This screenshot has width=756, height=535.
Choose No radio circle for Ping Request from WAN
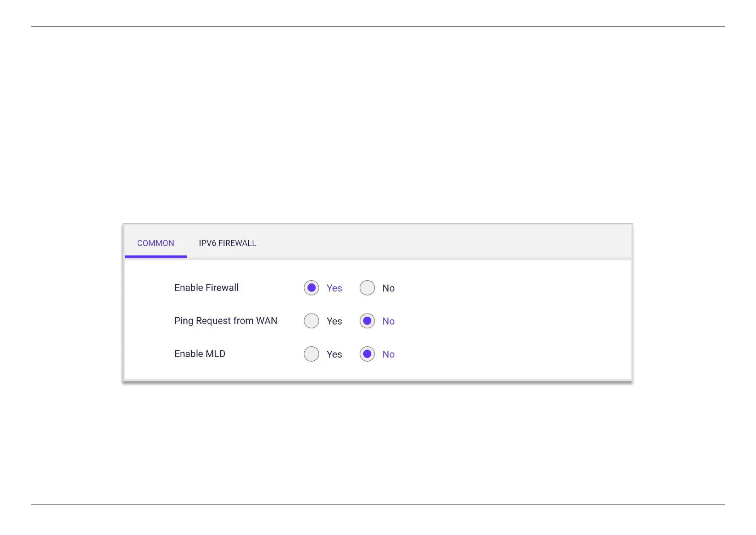tap(367, 321)
